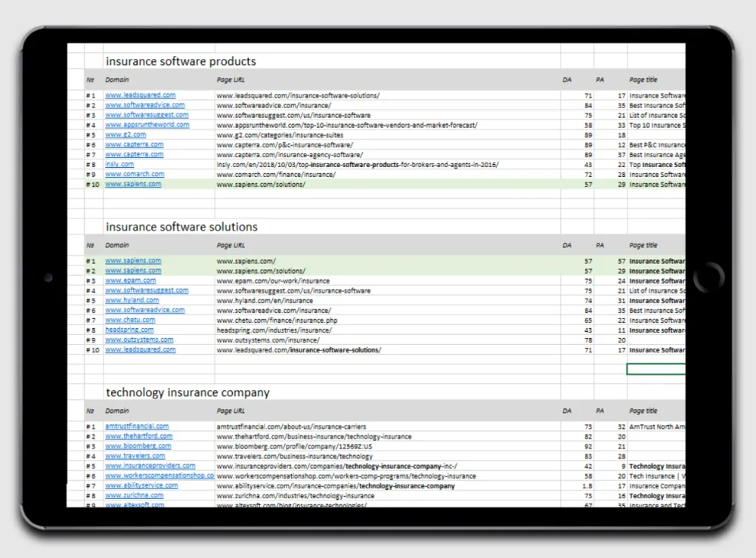Select the 'insurance software products' heading cell
756x558 pixels.
tap(181, 61)
